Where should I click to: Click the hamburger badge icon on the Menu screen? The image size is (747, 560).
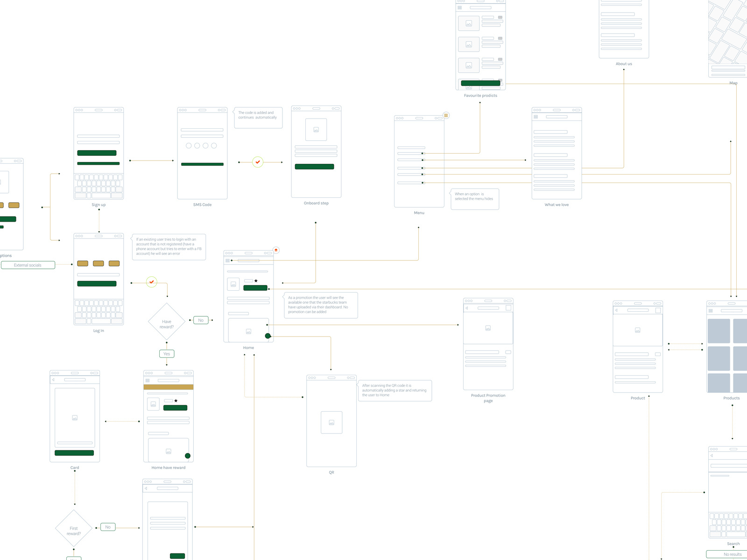pos(446,115)
